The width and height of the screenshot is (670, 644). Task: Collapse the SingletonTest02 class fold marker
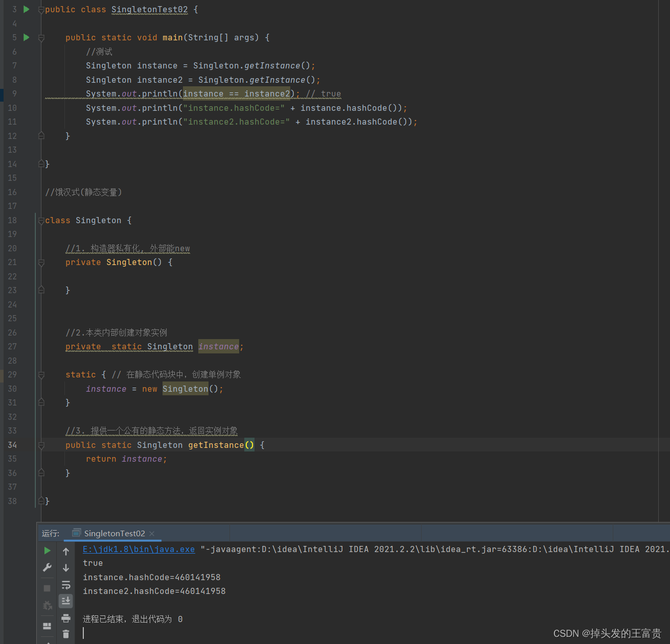[41, 10]
